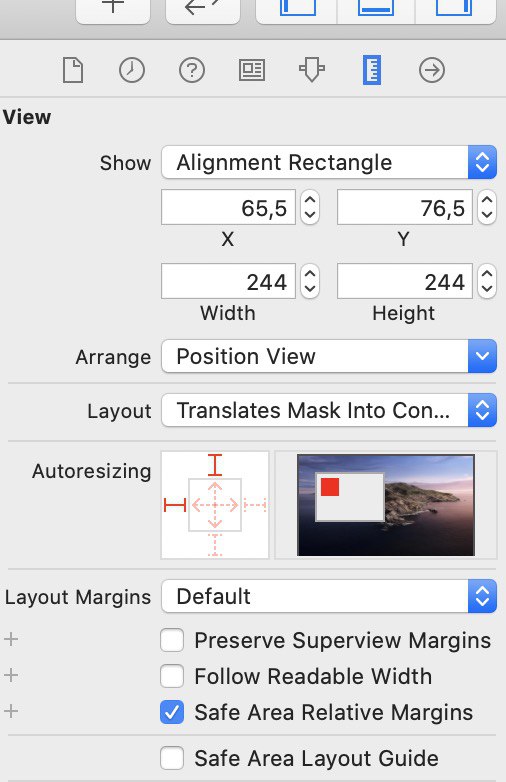This screenshot has height=782, width=506.
Task: Enable Safe Area Layout Guide checkbox
Action: click(x=172, y=758)
